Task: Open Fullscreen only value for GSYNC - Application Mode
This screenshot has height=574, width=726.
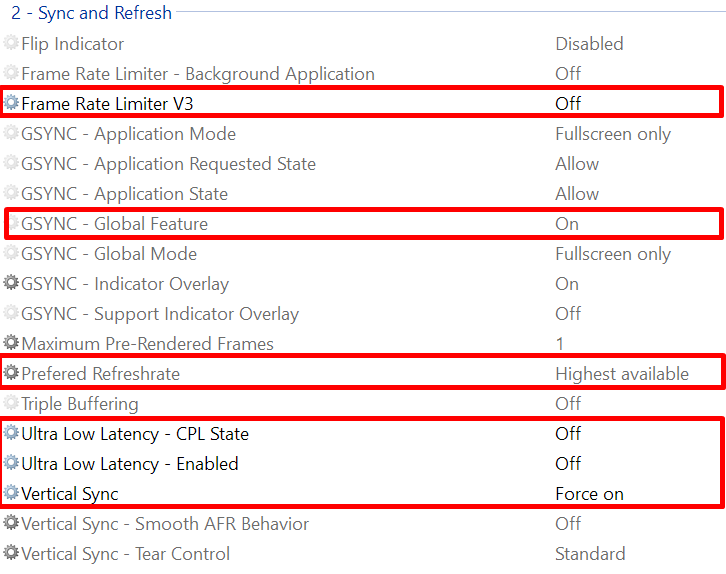Action: point(613,134)
